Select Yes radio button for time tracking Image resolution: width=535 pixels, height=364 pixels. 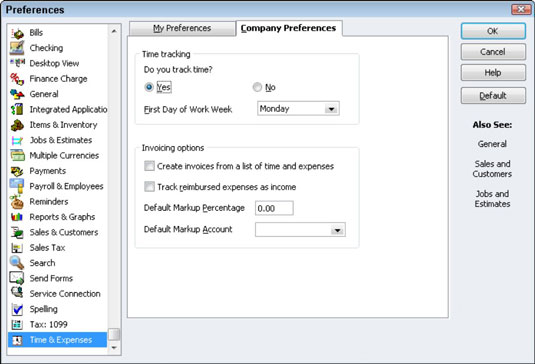(x=149, y=87)
